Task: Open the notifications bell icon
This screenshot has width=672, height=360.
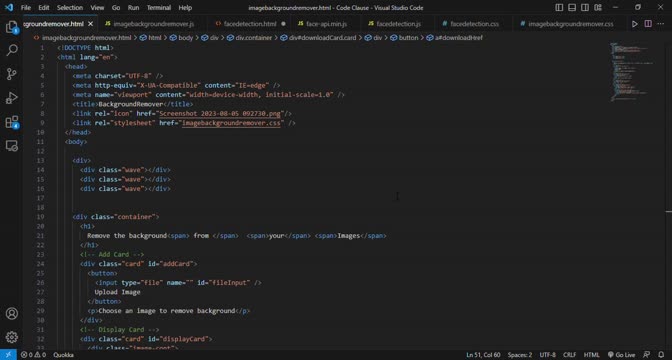Action: 661,355
